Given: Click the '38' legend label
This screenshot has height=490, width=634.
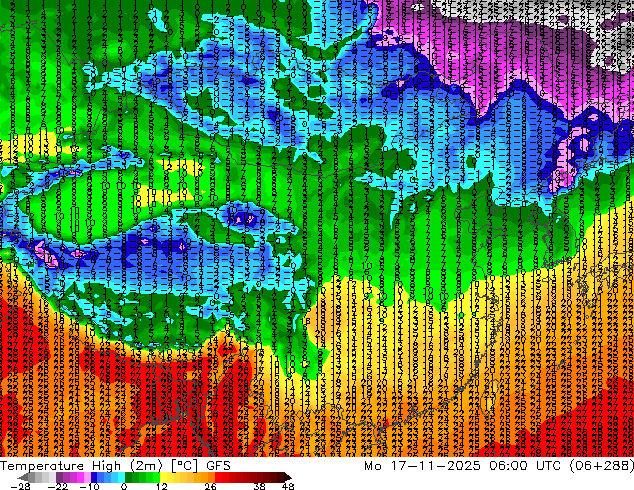Looking at the screenshot, I should click(x=260, y=486).
